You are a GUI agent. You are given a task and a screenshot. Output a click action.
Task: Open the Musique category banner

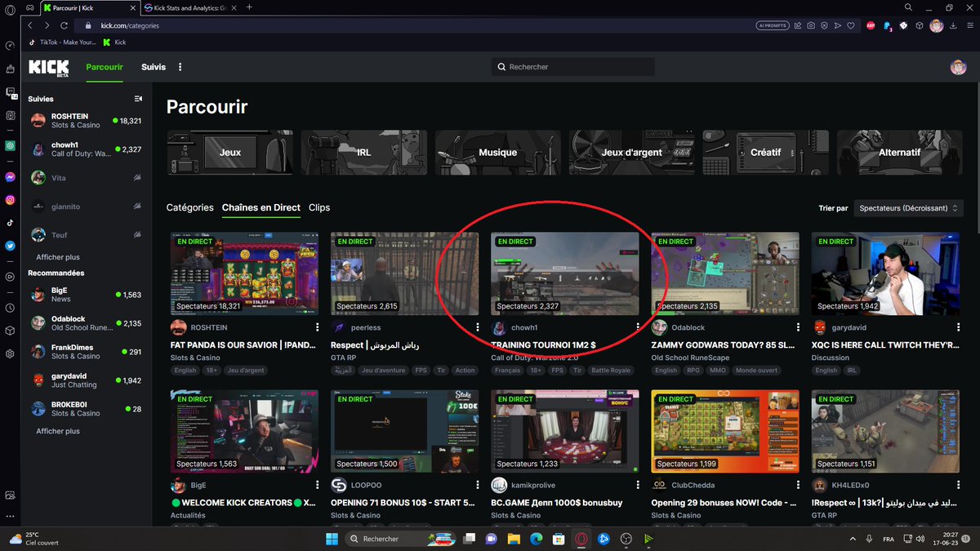(x=498, y=152)
